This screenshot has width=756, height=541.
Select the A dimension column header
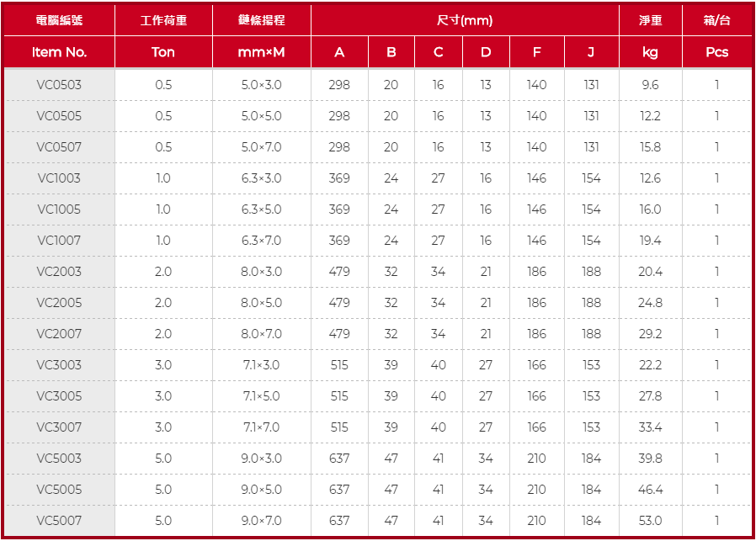339,52
